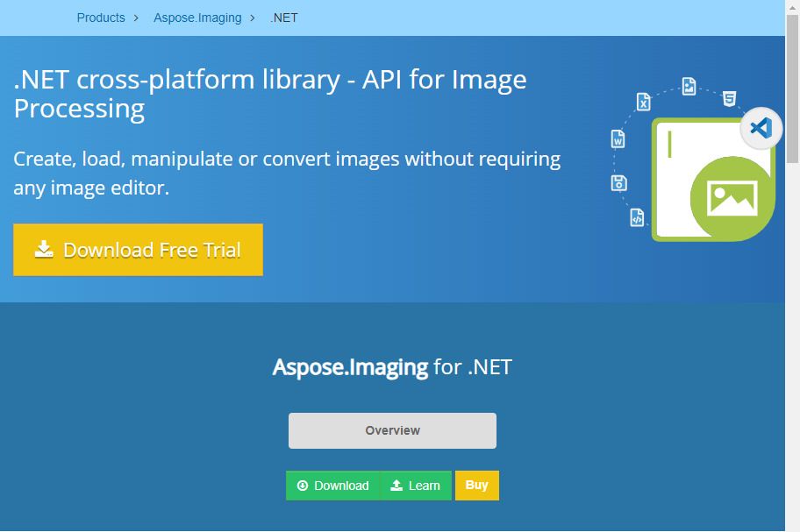Click the HTML5 shield icon in the hero graphic

coord(730,98)
